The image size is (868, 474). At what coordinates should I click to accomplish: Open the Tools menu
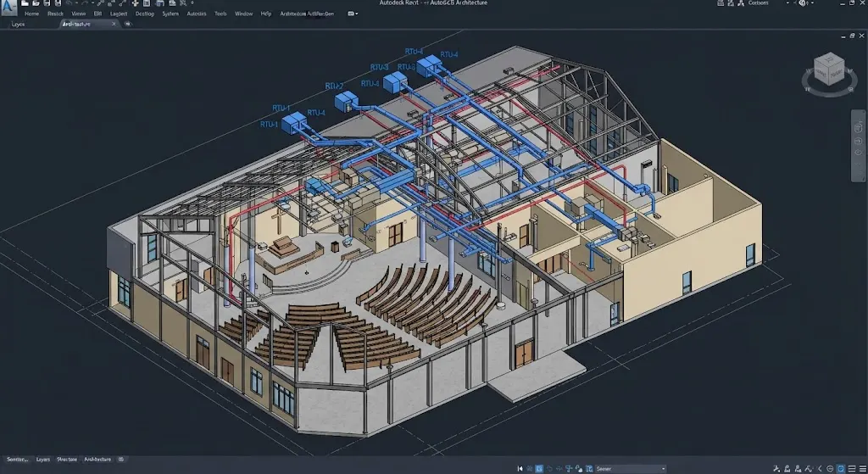coord(220,14)
